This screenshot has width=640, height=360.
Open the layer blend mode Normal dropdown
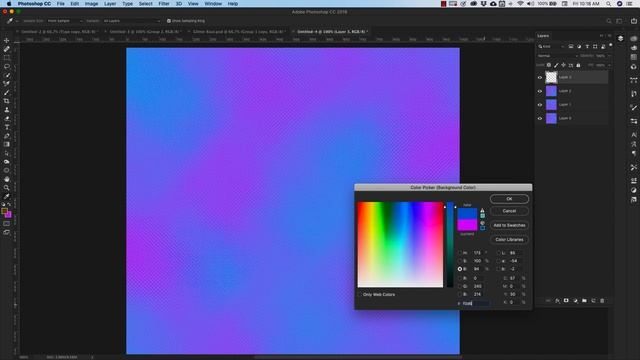click(x=557, y=56)
